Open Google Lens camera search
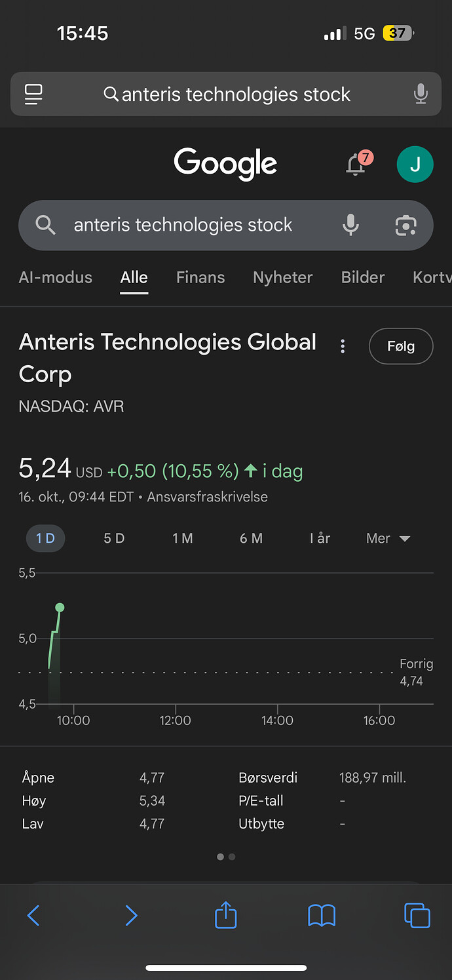Image resolution: width=452 pixels, height=980 pixels. tap(406, 225)
